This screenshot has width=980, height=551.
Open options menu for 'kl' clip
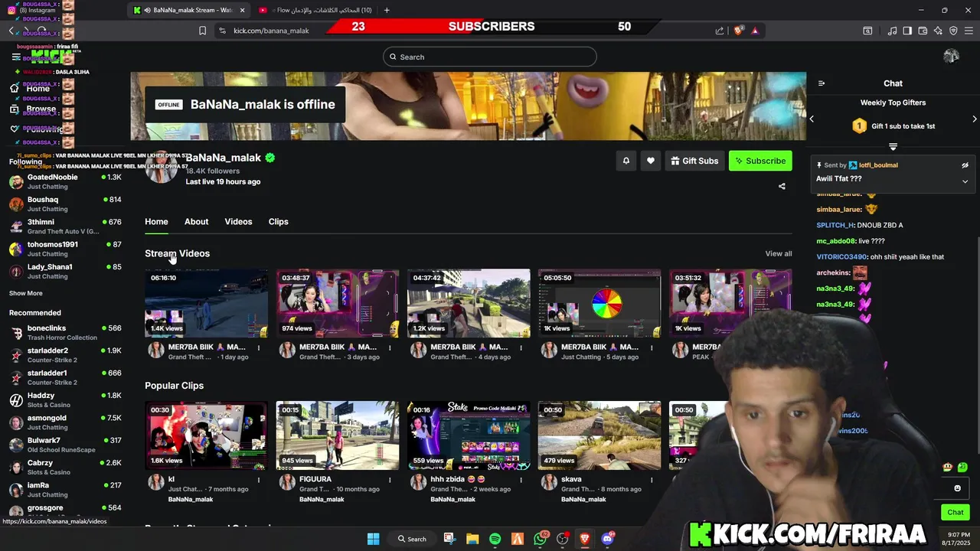259,480
